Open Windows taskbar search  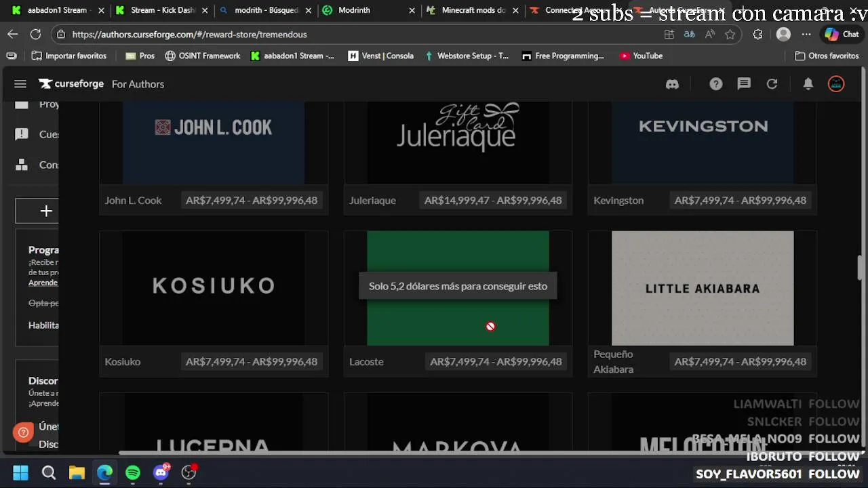[x=49, y=472]
